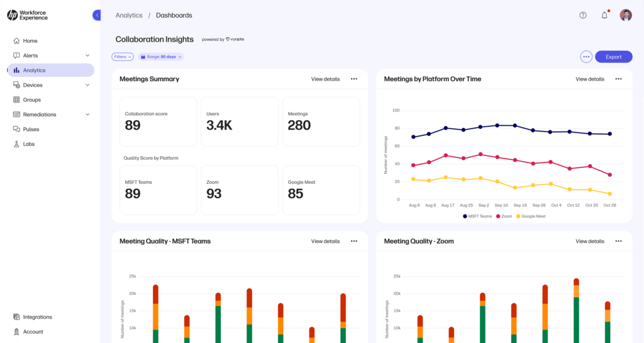Open Meetings Summary card options menu
644x343 pixels.
pos(354,79)
